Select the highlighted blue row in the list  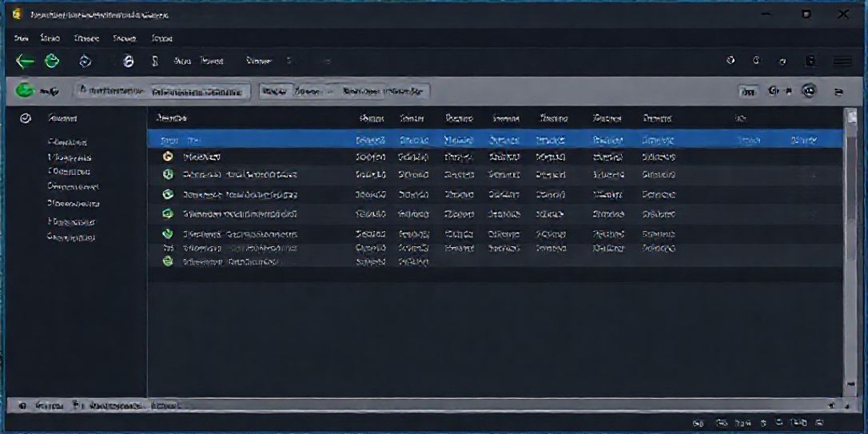494,139
